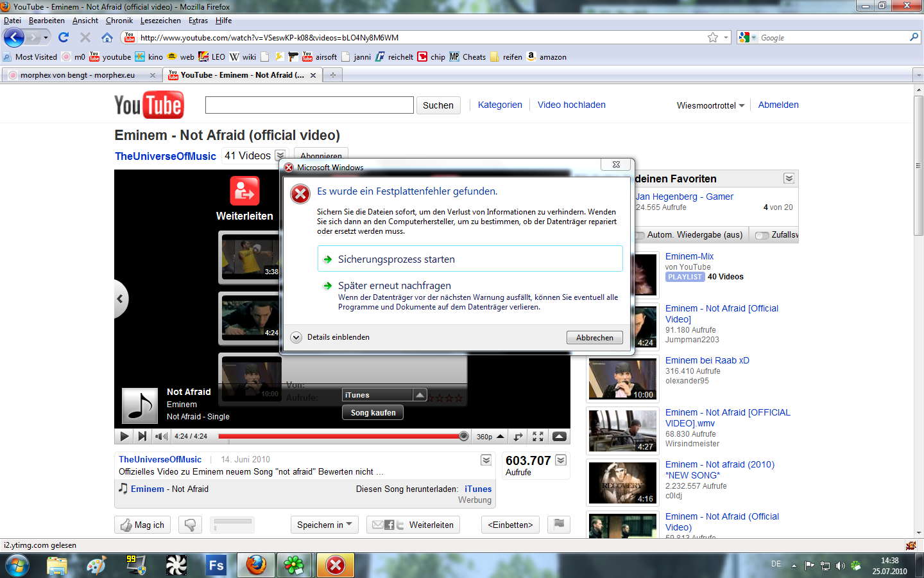
Task: Click the flag report icon below video
Action: coord(559,525)
